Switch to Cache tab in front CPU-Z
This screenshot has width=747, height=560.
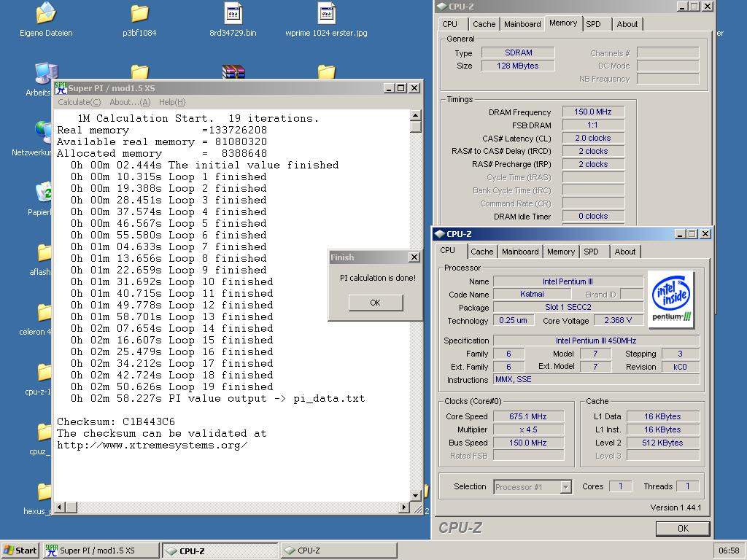coord(481,252)
